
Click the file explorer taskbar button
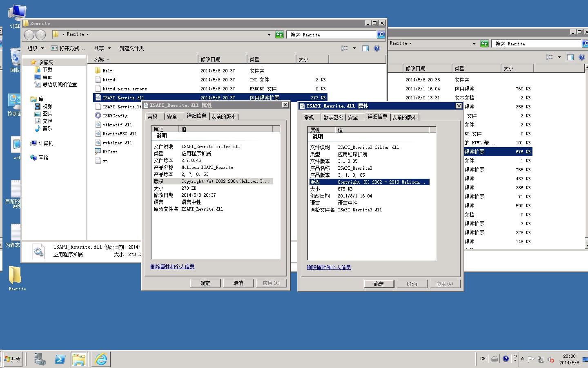tap(79, 359)
